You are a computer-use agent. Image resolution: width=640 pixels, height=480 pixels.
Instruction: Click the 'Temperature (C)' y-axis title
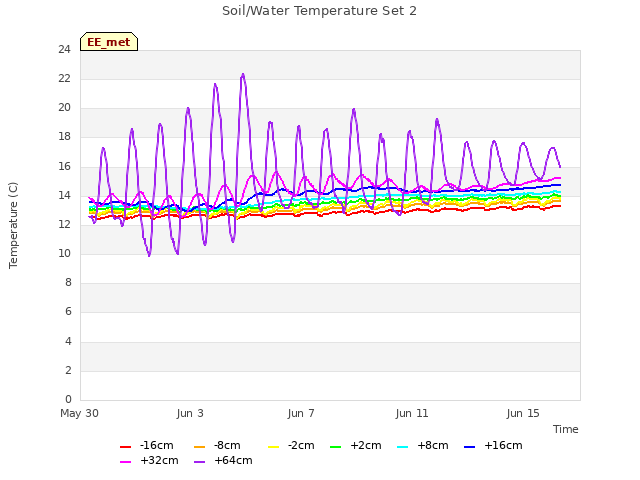(13, 225)
